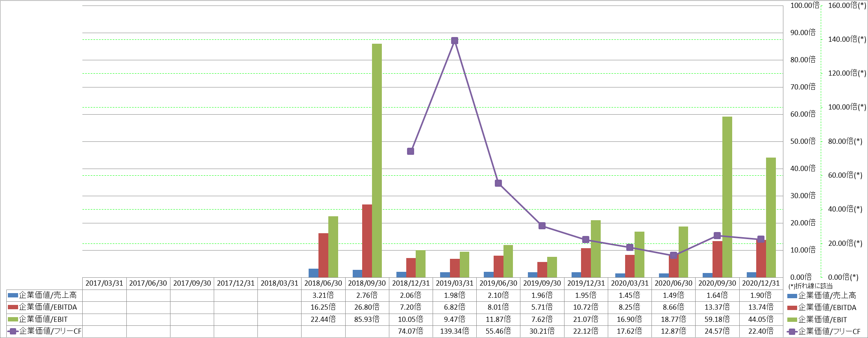Viewport: 868px width, 338px height.
Task: Click the 2020/12/31 date column header
Action: tap(761, 283)
